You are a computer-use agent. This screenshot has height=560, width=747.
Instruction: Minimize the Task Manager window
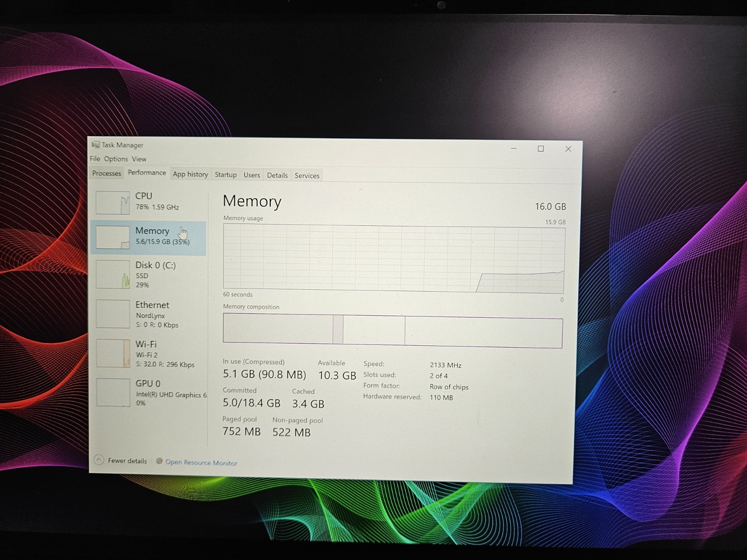[x=514, y=148]
